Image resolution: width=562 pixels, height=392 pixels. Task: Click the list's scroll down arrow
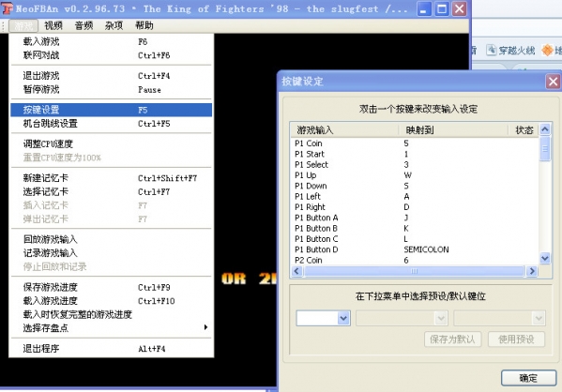point(545,258)
